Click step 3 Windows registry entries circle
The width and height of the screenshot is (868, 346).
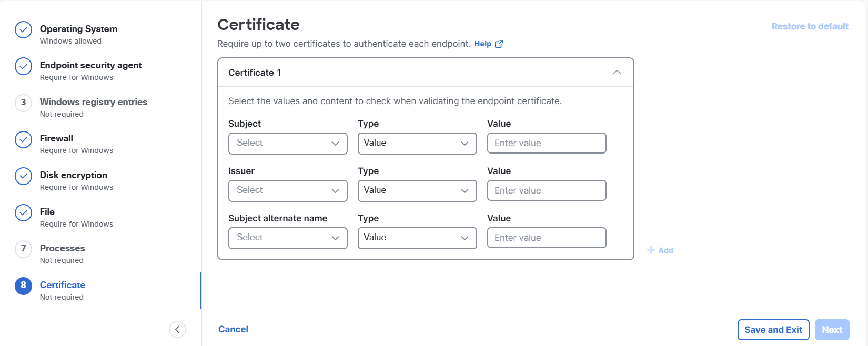click(23, 103)
